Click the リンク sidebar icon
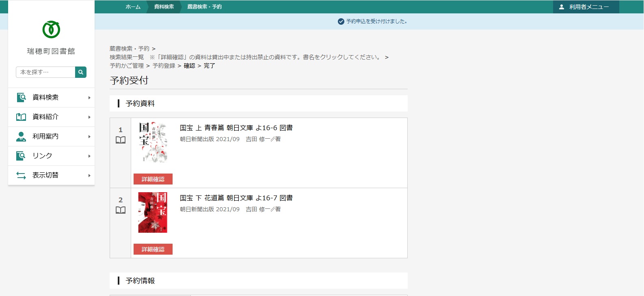 tap(21, 156)
